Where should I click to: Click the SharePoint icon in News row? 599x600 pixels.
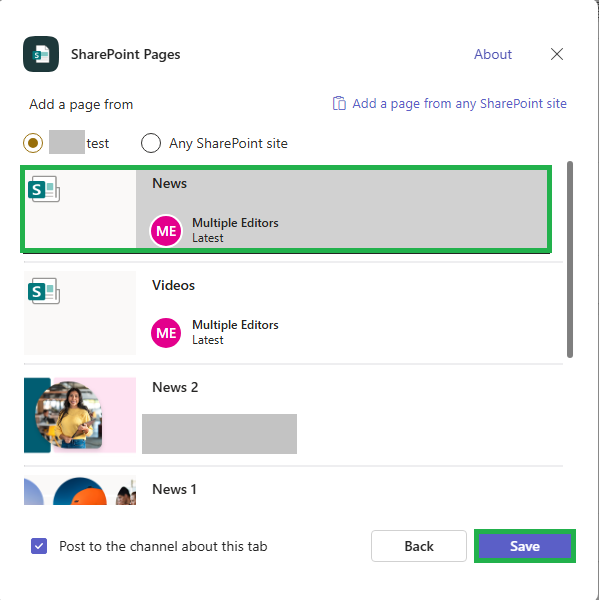[44, 189]
